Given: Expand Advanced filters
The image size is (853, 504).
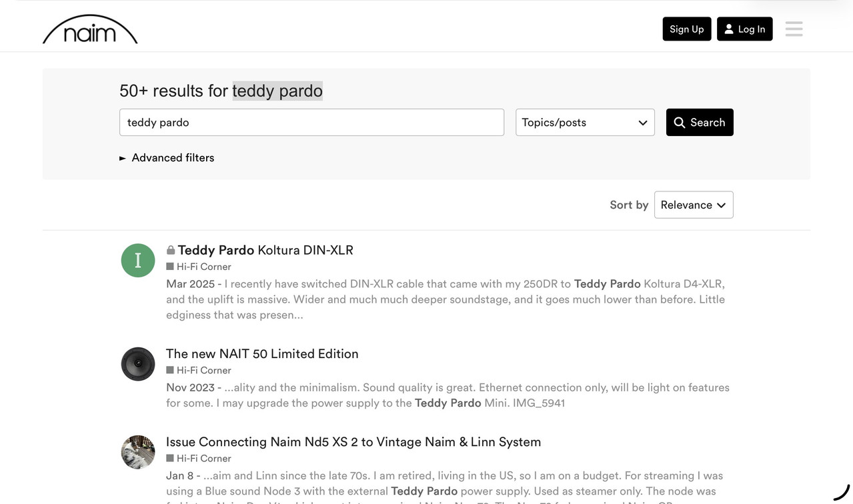Looking at the screenshot, I should pos(167,157).
